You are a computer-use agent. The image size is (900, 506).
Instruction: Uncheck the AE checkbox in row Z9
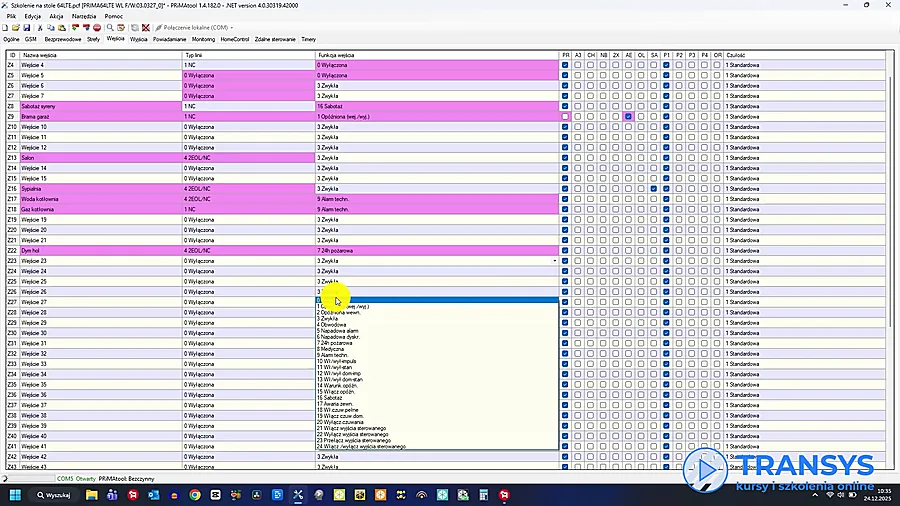(629, 116)
